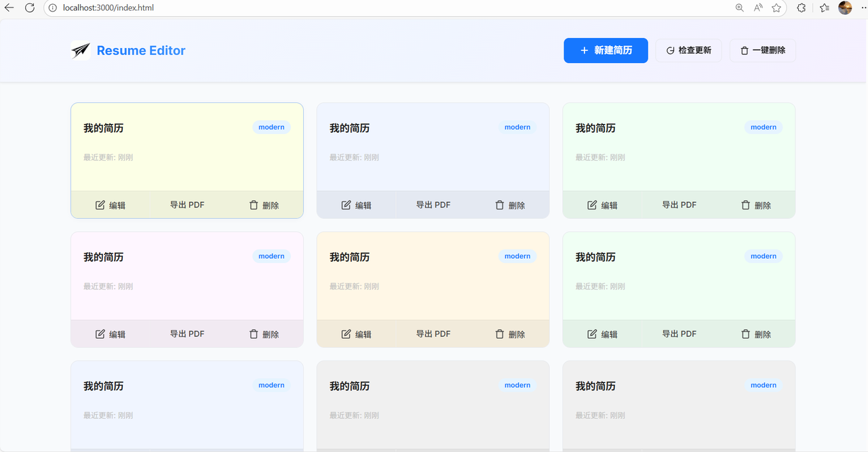The width and height of the screenshot is (868, 452).
Task: Reload the page with the refresh icon
Action: (30, 7)
